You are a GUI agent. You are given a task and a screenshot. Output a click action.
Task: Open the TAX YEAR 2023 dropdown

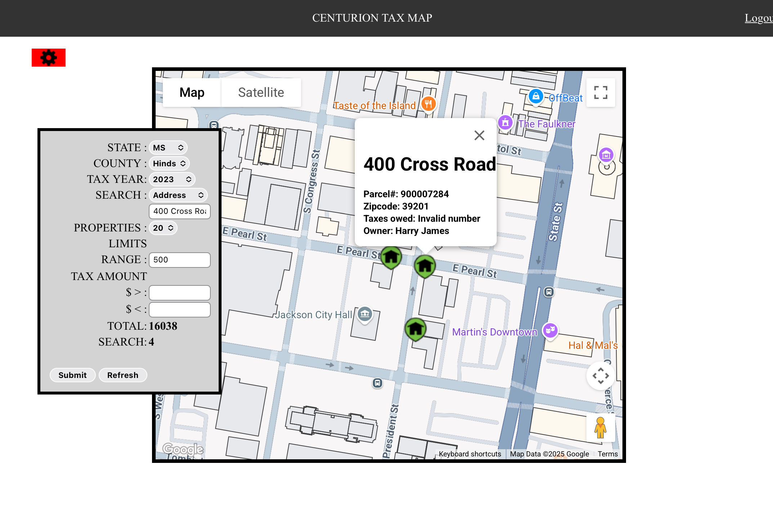pyautogui.click(x=172, y=179)
